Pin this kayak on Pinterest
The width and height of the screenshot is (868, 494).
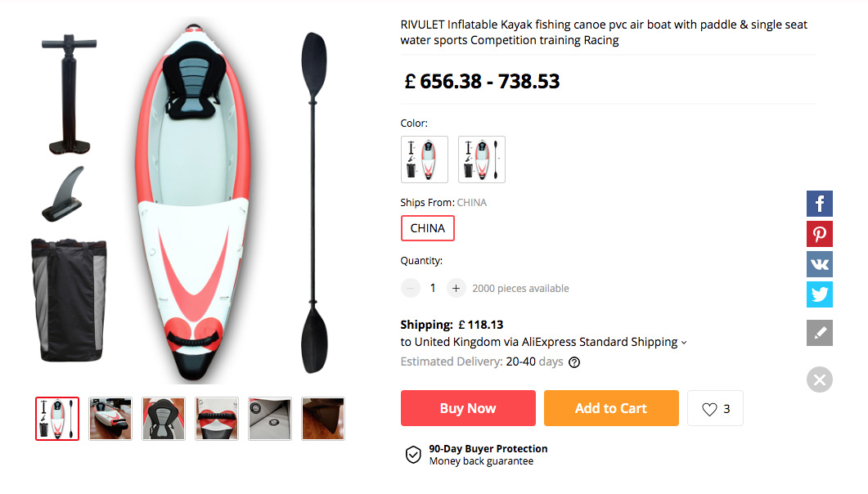point(819,234)
